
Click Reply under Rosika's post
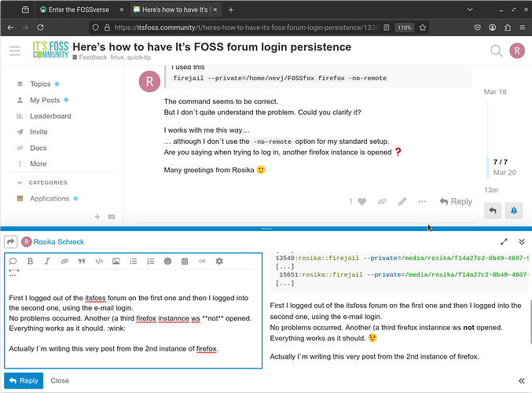click(456, 201)
